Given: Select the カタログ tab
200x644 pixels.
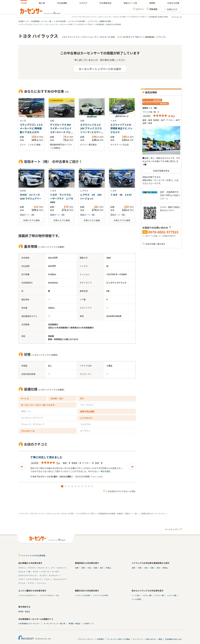Looking at the screenshot, I should coord(83,3).
